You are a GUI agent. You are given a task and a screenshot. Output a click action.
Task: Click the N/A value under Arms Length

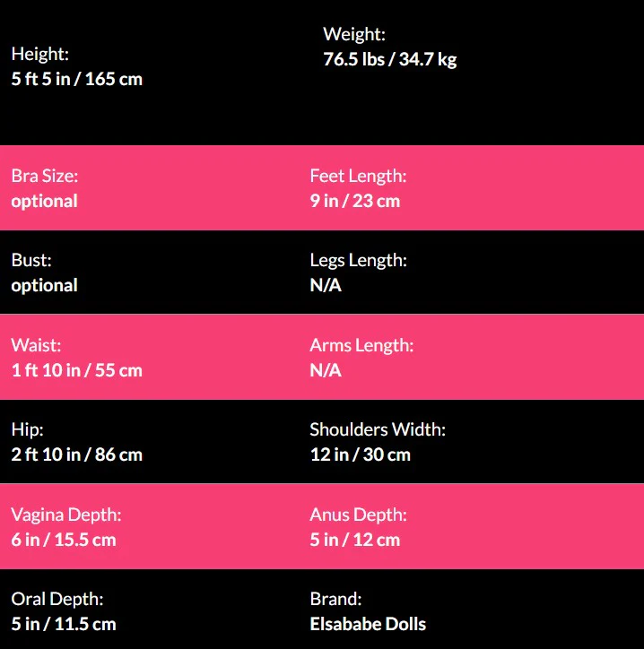click(326, 370)
